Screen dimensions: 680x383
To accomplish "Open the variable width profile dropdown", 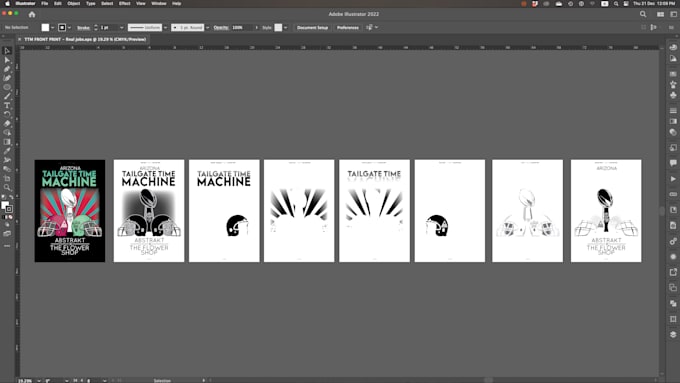I will pyautogui.click(x=165, y=27).
